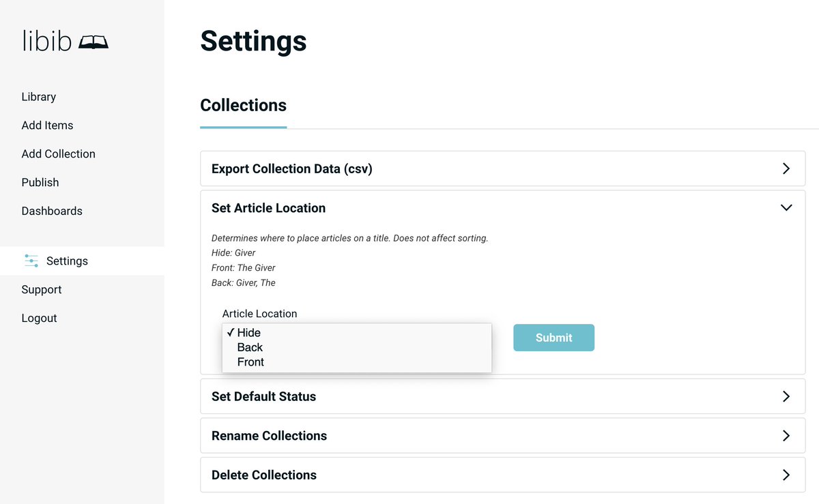Choose the checked Hide option

point(249,333)
